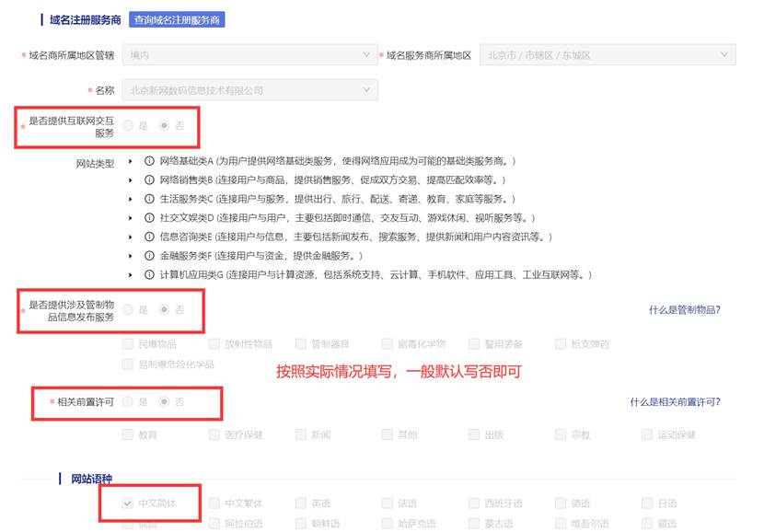This screenshot has height=532, width=764.
Task: Expand the 网络基础类A tree arrow
Action: click(x=130, y=161)
